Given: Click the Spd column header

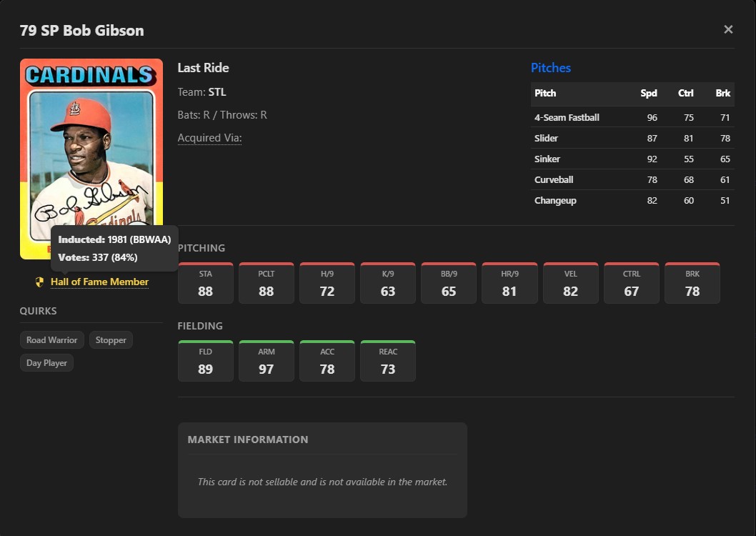Looking at the screenshot, I should coord(649,93).
